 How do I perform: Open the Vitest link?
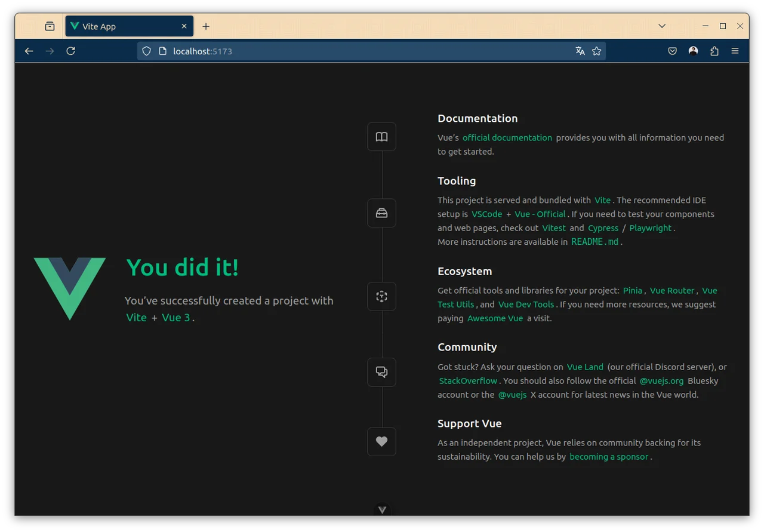553,228
